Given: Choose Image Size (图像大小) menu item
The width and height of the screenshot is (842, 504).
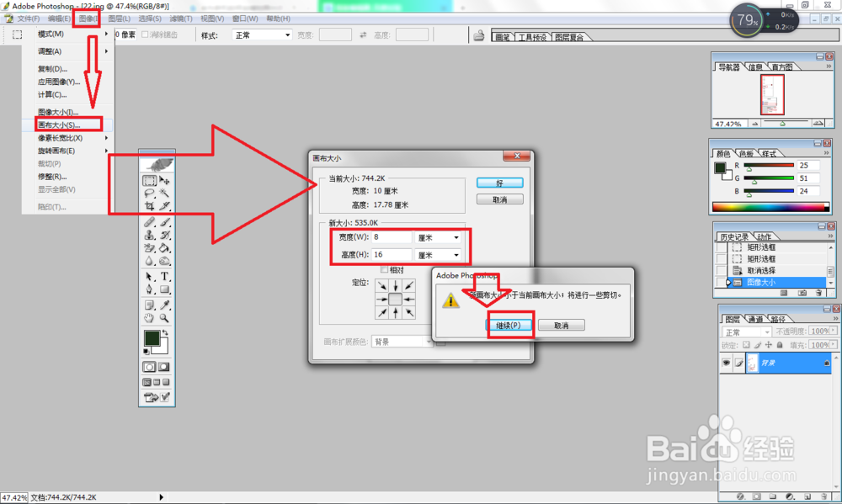Looking at the screenshot, I should [x=58, y=112].
